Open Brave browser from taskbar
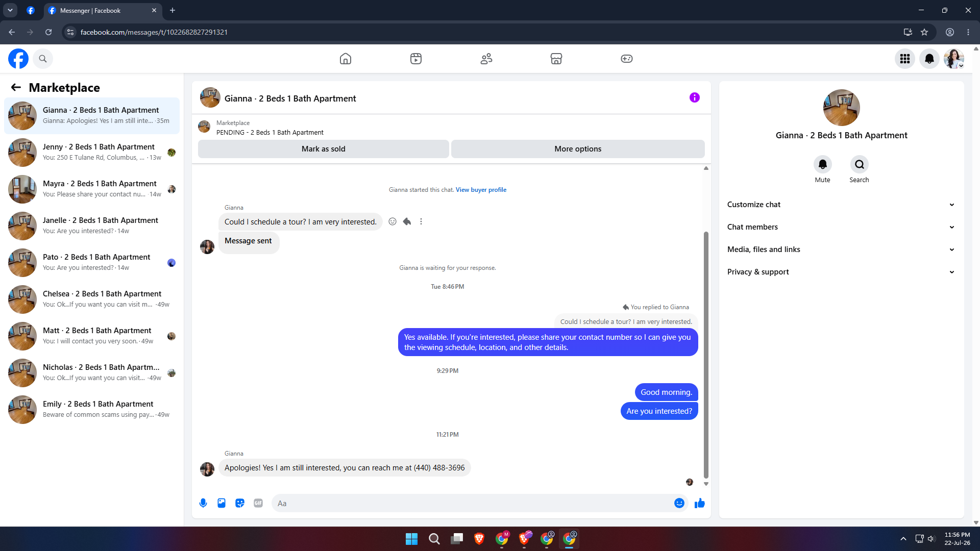Screen dimensions: 980x551 tap(479, 539)
